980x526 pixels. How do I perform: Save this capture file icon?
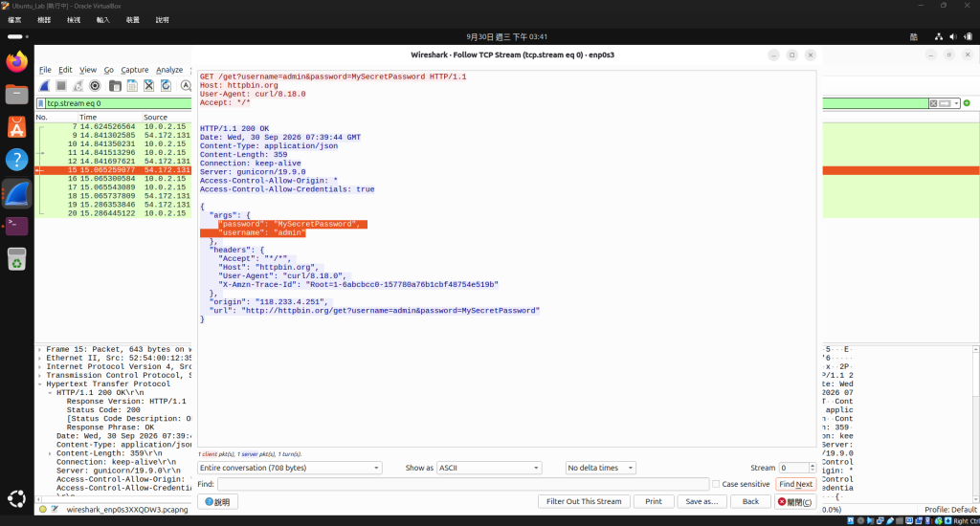132,85
